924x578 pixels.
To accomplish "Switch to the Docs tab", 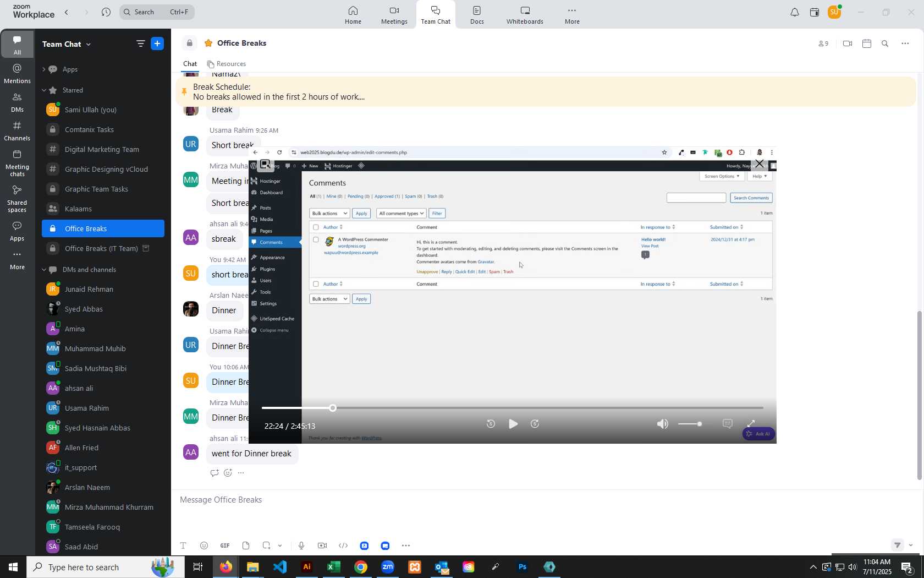I will pos(477,15).
